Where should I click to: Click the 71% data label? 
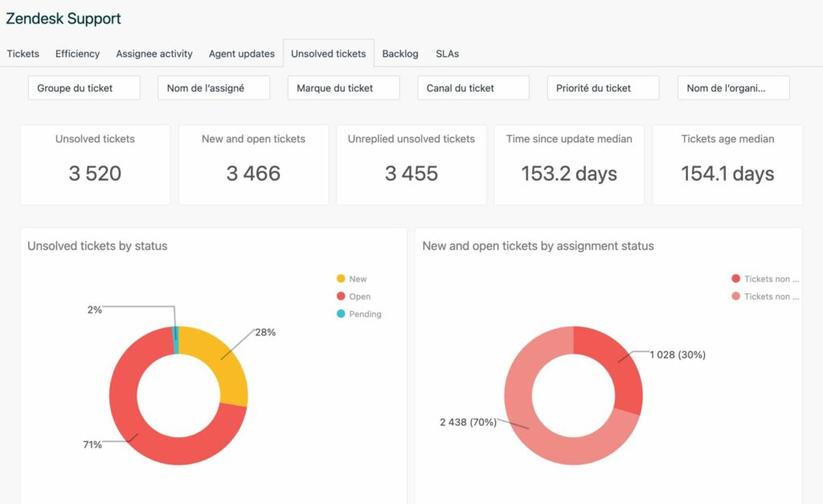pos(92,445)
